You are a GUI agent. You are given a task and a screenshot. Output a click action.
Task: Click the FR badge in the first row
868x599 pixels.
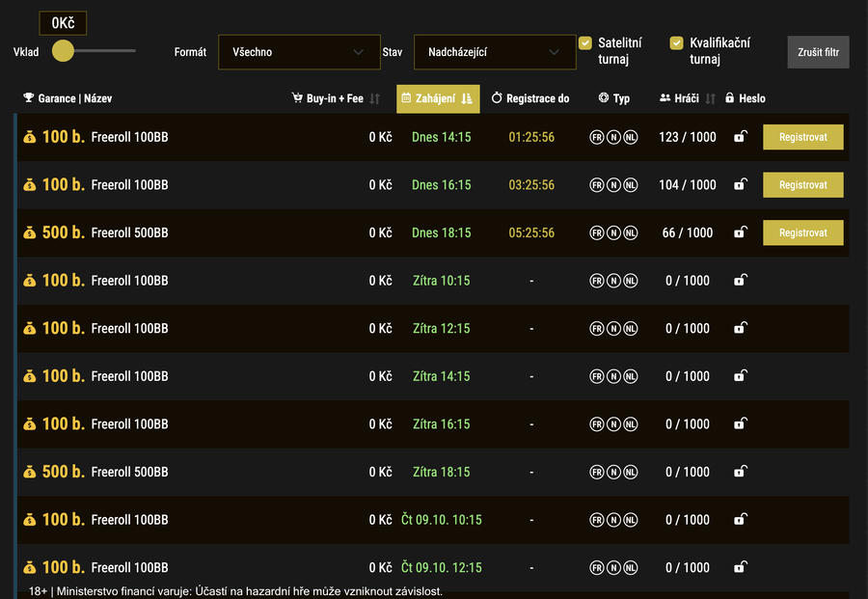(x=597, y=137)
